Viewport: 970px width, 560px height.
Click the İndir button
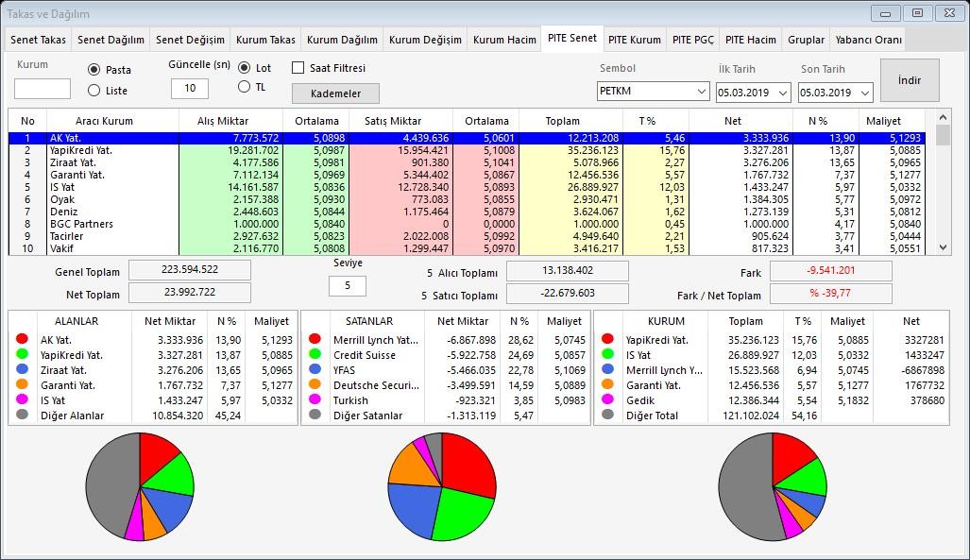tap(910, 80)
